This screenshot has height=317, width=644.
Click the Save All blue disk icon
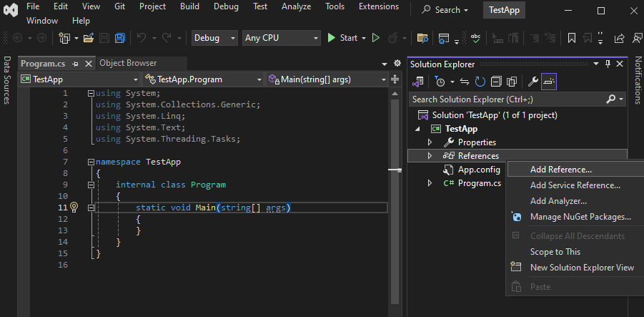point(119,38)
